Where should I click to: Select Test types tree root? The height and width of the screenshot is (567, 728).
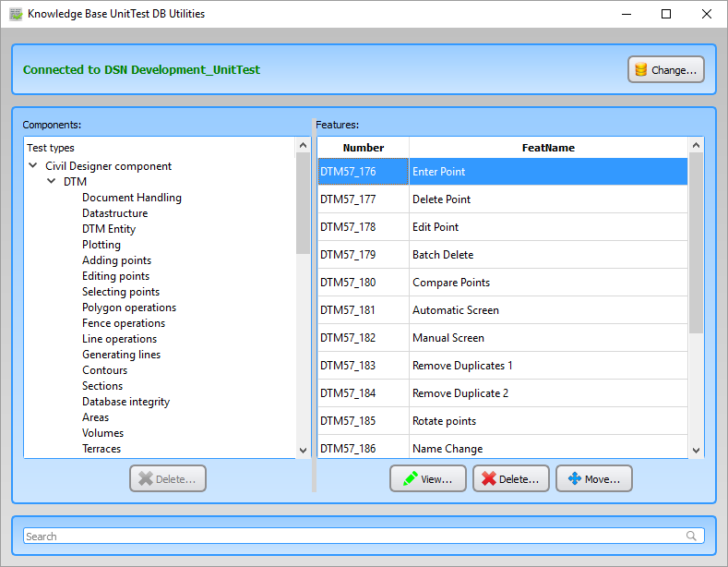pyautogui.click(x=51, y=148)
